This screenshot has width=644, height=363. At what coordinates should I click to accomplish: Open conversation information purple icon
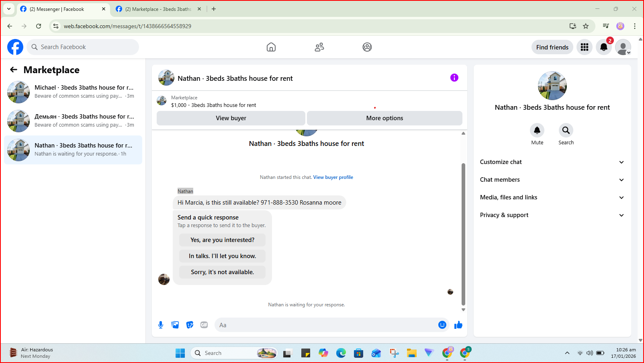[454, 78]
